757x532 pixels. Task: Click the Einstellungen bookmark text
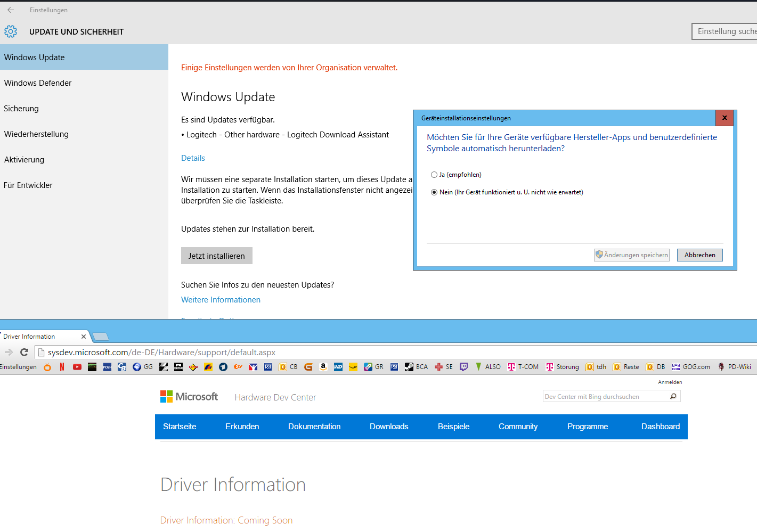click(x=18, y=367)
